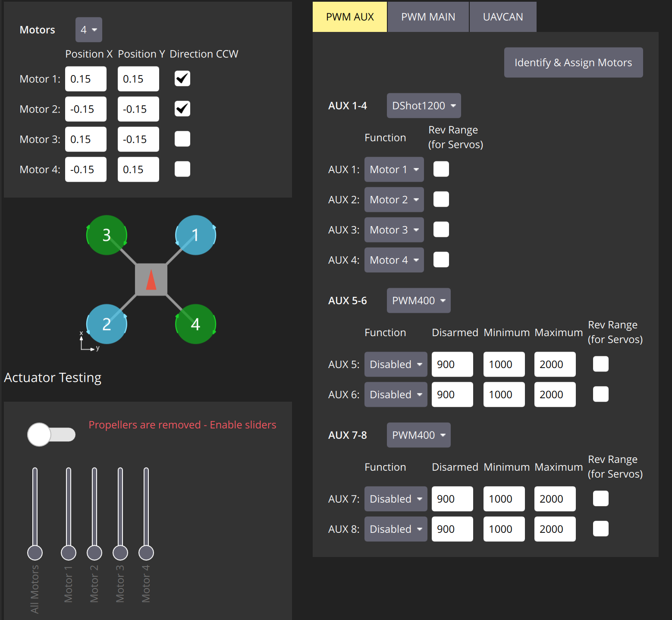Click AUX 5 Maximum value field
This screenshot has height=620, width=672.
555,365
